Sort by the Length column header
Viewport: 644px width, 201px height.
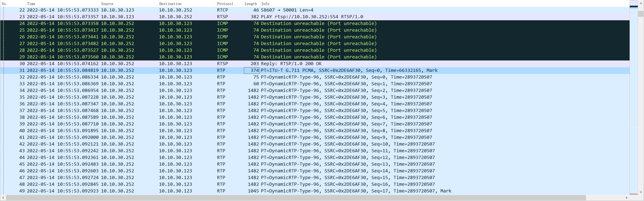251,4
